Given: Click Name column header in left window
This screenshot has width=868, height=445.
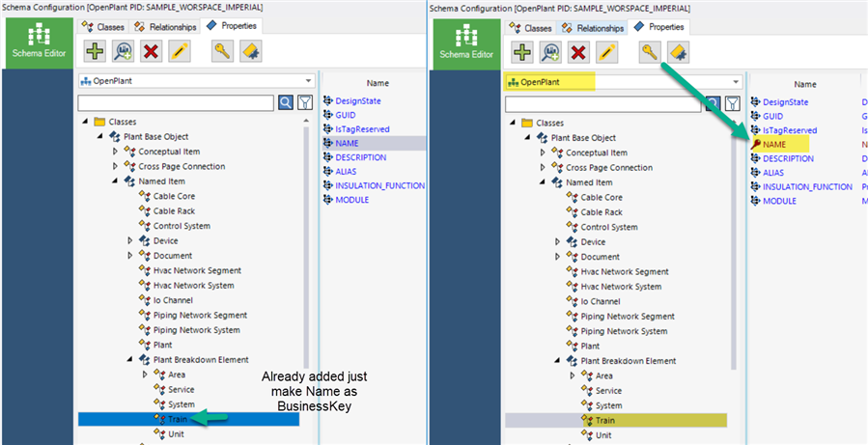Looking at the screenshot, I should coord(378,83).
